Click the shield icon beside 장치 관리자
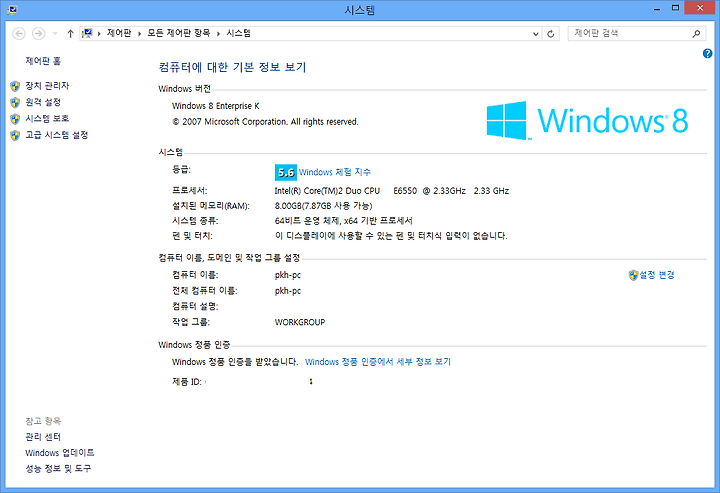Image resolution: width=720 pixels, height=493 pixels. click(x=15, y=86)
